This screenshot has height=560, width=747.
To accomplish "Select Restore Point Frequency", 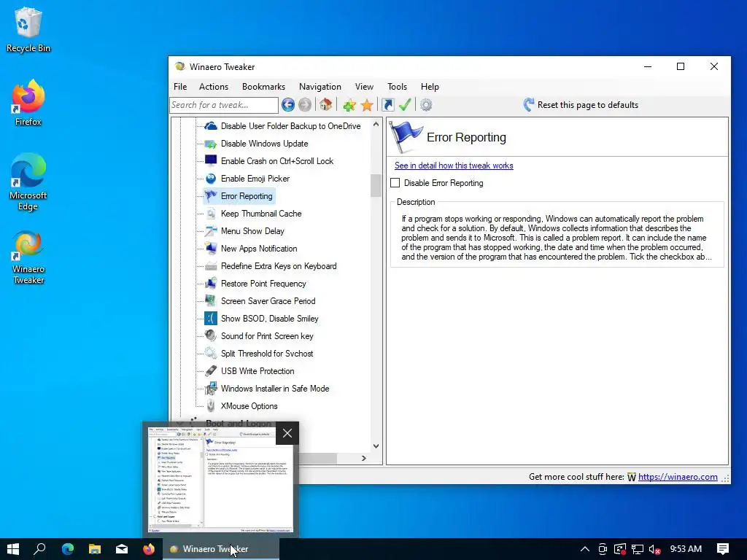I will click(x=263, y=284).
